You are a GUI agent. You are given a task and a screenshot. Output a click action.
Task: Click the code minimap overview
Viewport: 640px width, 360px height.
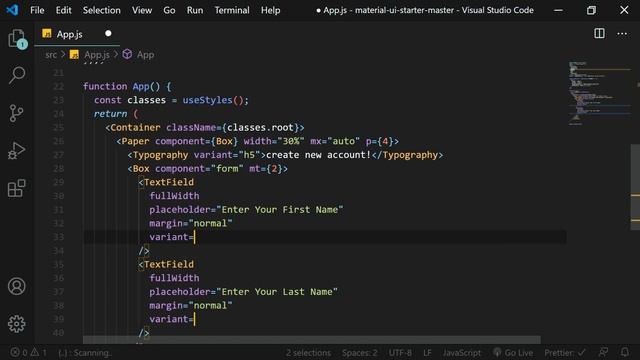coord(599,93)
